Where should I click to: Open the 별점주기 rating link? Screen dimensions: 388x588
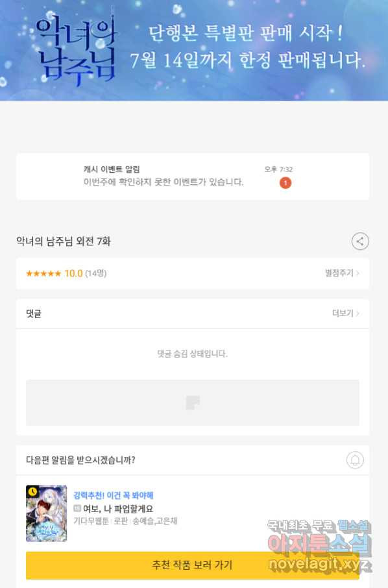(x=342, y=273)
